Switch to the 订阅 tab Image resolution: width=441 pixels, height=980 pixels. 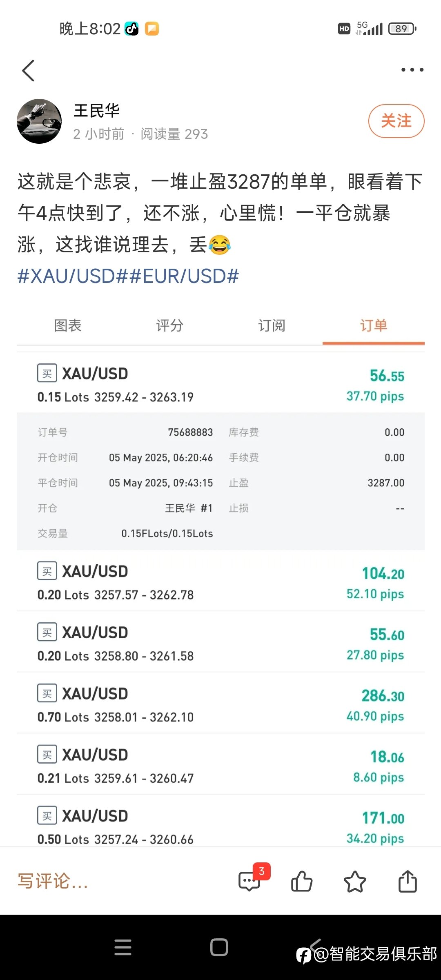point(272,325)
